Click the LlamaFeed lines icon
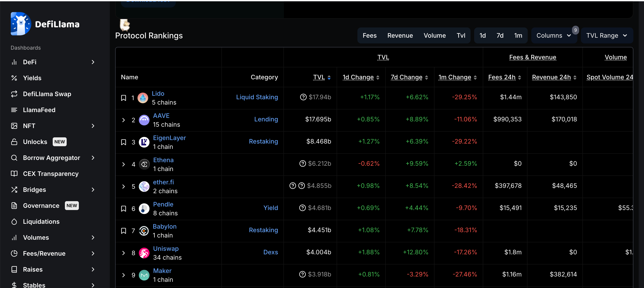The height and width of the screenshot is (288, 644). coord(14,110)
